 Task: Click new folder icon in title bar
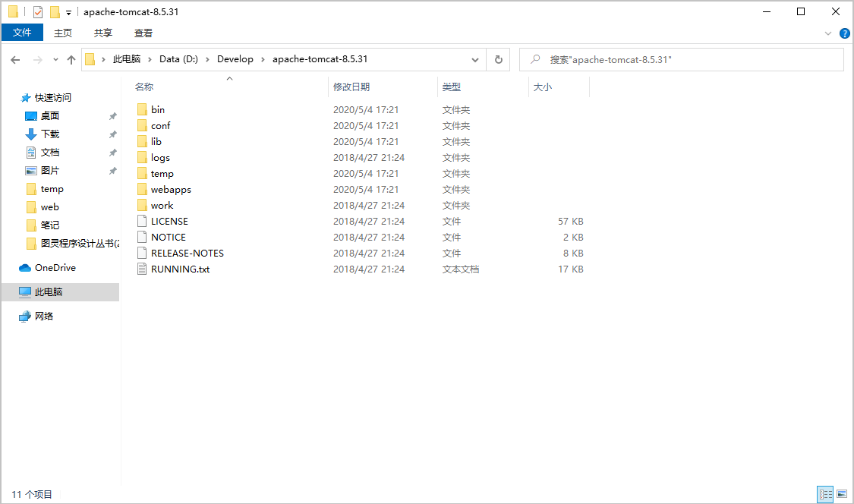[55, 12]
